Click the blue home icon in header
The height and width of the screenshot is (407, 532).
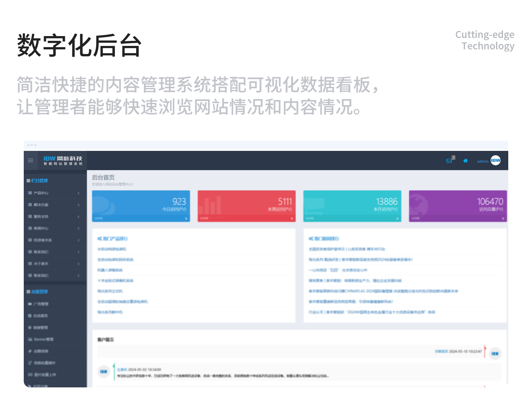465,161
